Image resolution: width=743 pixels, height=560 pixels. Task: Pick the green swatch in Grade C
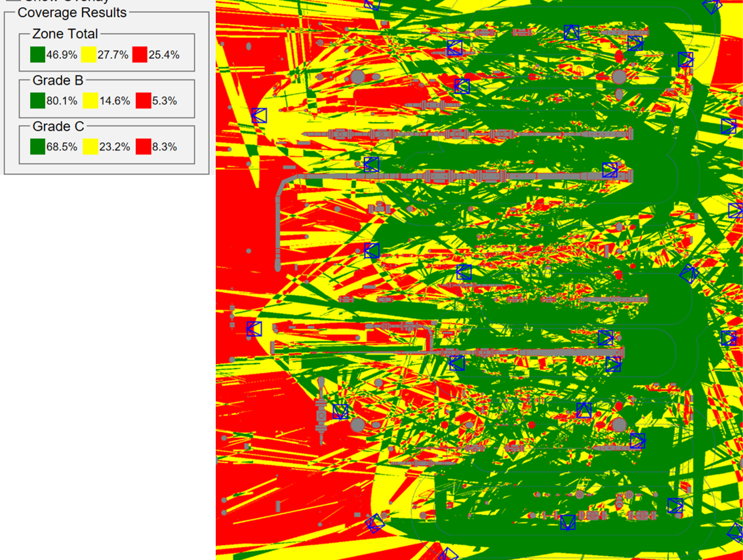click(x=37, y=146)
